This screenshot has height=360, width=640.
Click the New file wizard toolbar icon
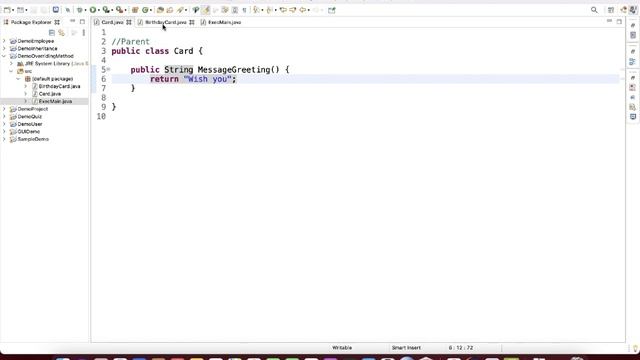pyautogui.click(x=7, y=10)
